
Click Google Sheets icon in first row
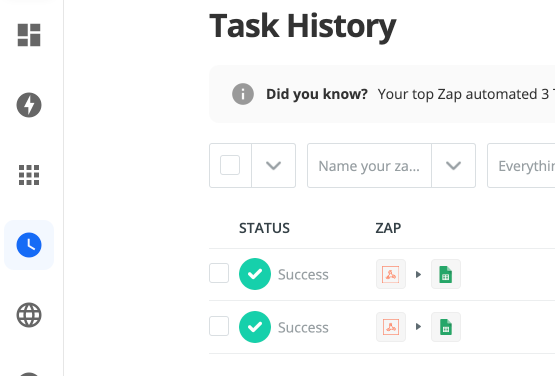(446, 274)
